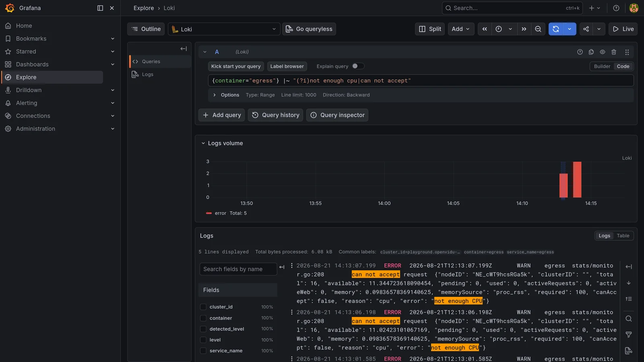The width and height of the screenshot is (644, 362).
Task: Open the plus New menu
Action: point(594,8)
